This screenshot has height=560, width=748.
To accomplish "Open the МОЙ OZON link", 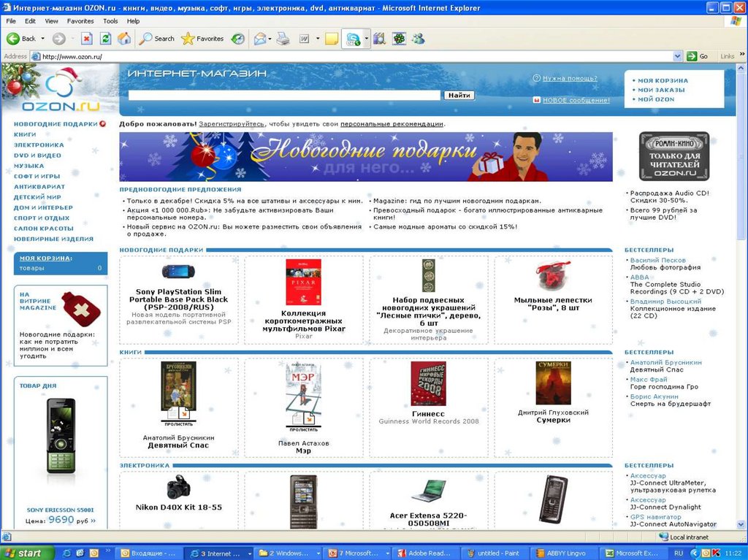I will [x=656, y=99].
